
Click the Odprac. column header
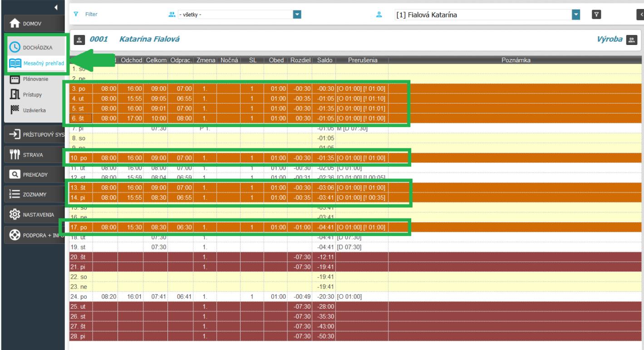pos(182,60)
